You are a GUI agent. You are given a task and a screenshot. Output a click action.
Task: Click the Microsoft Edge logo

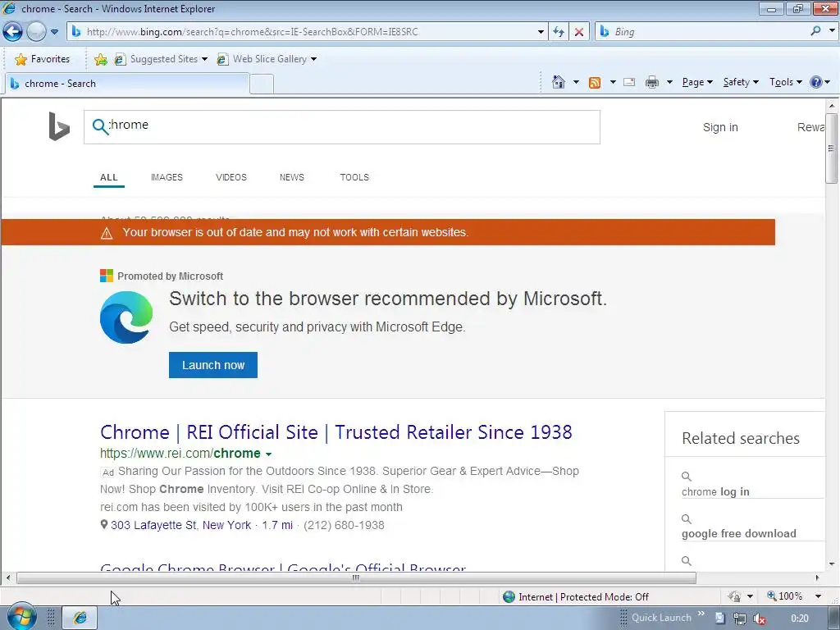click(126, 317)
